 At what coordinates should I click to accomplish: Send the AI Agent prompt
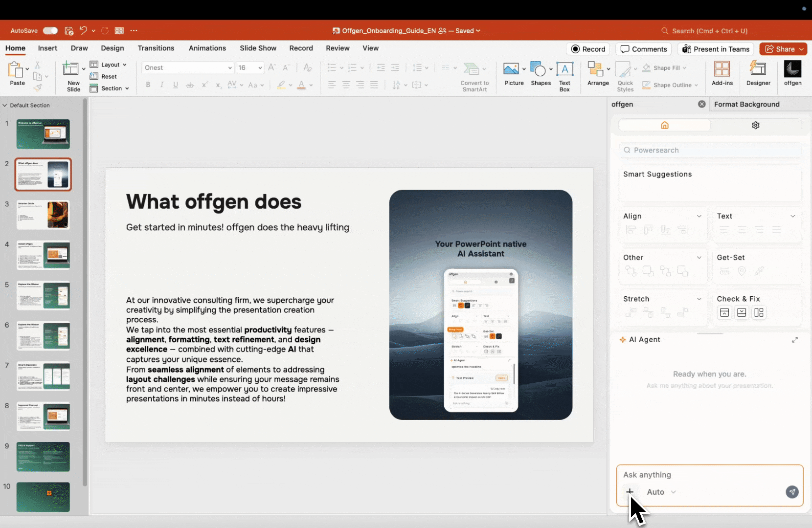tap(792, 492)
